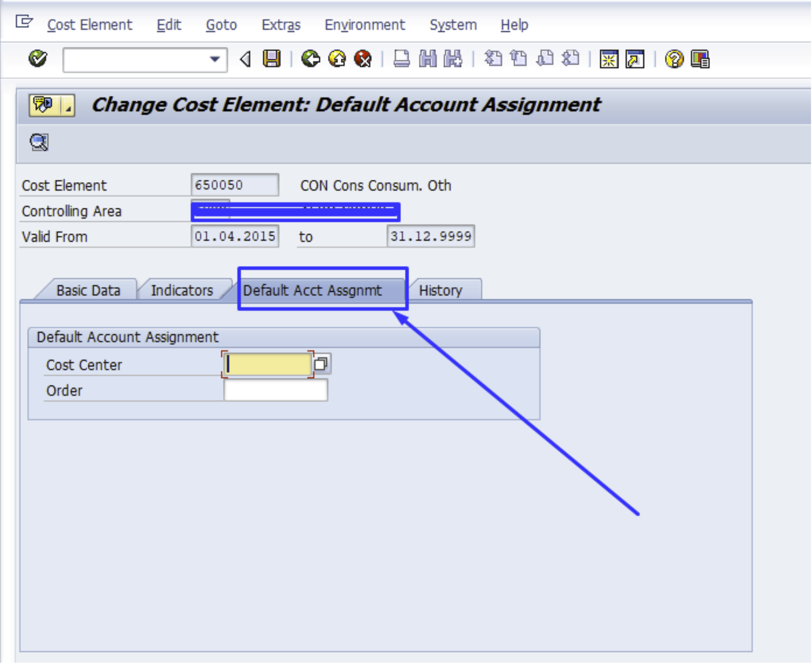Click the Save floppy disk icon
812x666 pixels.
pyautogui.click(x=271, y=59)
